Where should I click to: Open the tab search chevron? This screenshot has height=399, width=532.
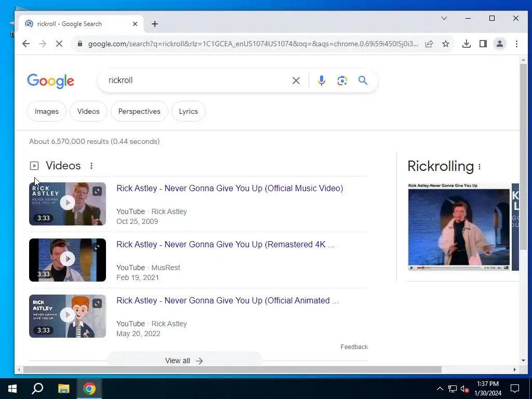pyautogui.click(x=444, y=18)
